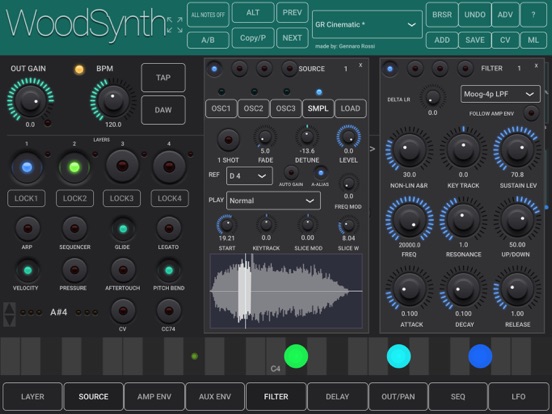The image size is (552, 414).
Task: Adjust the sample START knob
Action: coord(227,225)
